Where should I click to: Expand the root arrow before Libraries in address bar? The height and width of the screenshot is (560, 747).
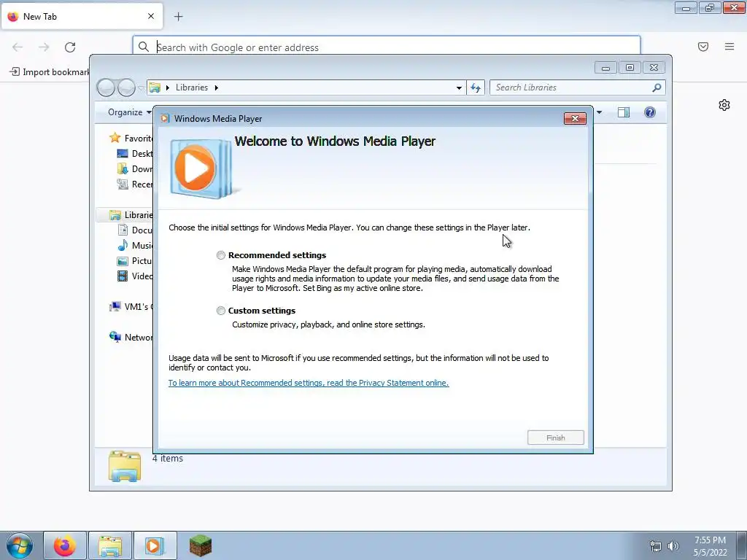click(168, 87)
